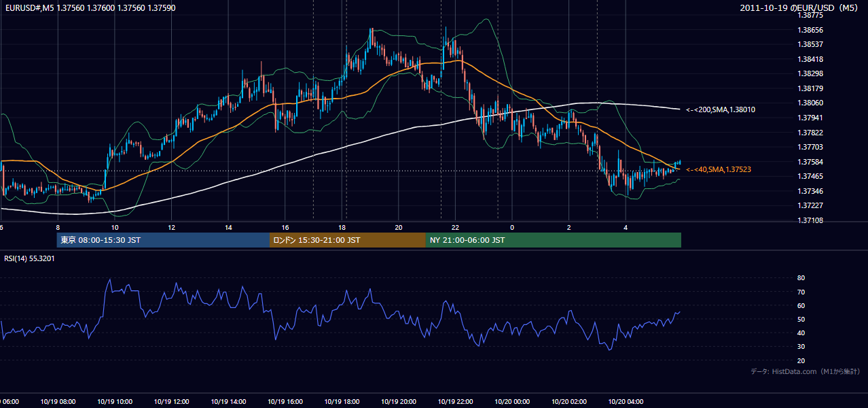The image size is (868, 408).
Task: Click hour label 12 under price chart
Action: click(x=171, y=227)
